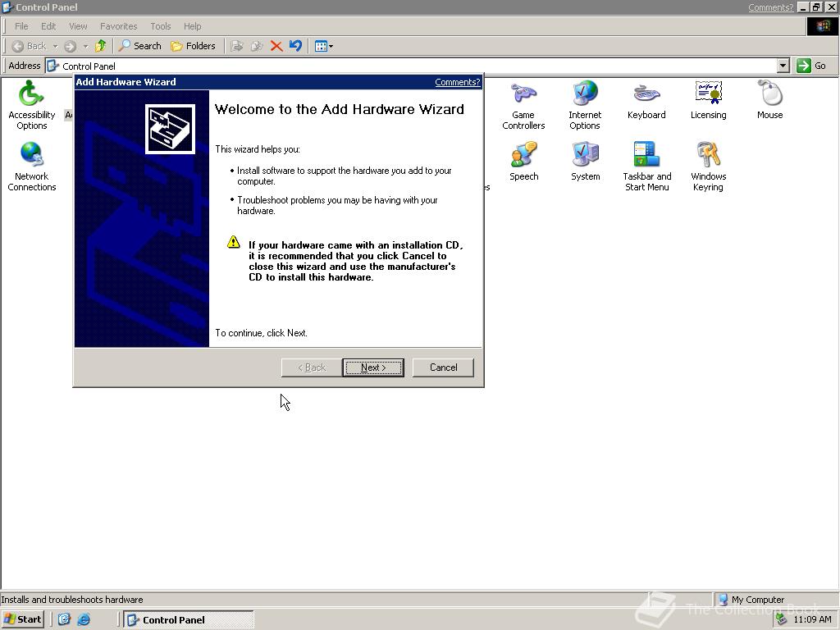This screenshot has width=840, height=630.
Task: Click the red Delete toolbar icon
Action: [276, 46]
